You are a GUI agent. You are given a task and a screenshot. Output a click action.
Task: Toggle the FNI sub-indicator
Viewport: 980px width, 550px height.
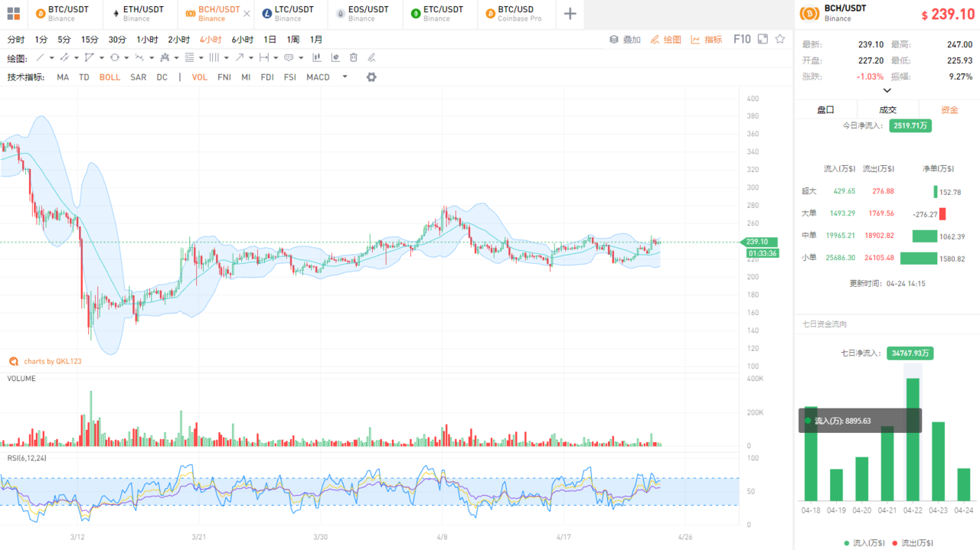point(224,77)
